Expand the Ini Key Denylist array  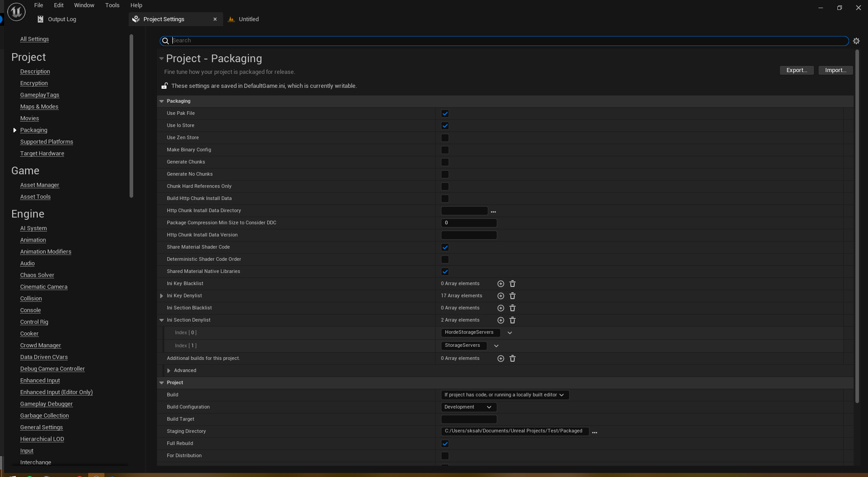(x=162, y=296)
